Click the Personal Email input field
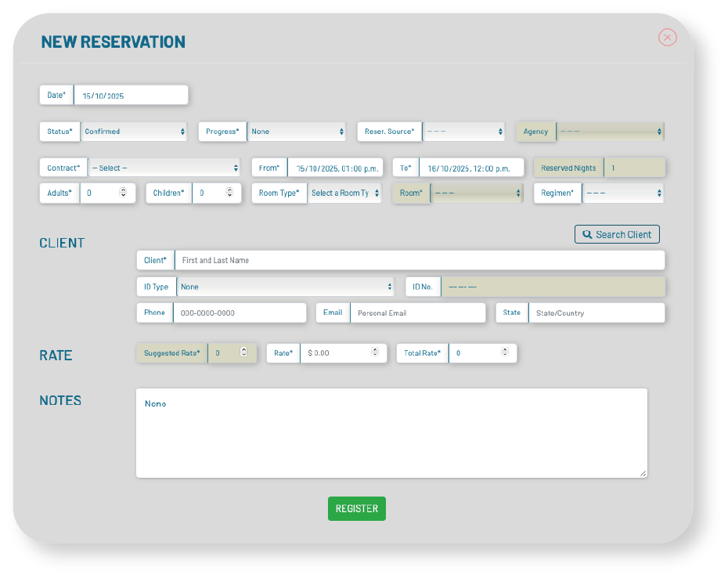Viewport: 728px width, 578px height. [x=417, y=313]
